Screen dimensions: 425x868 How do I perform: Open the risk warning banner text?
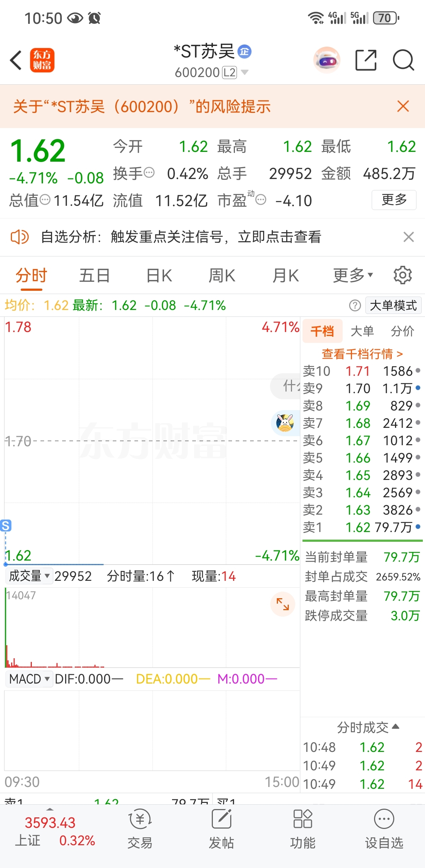tap(142, 106)
